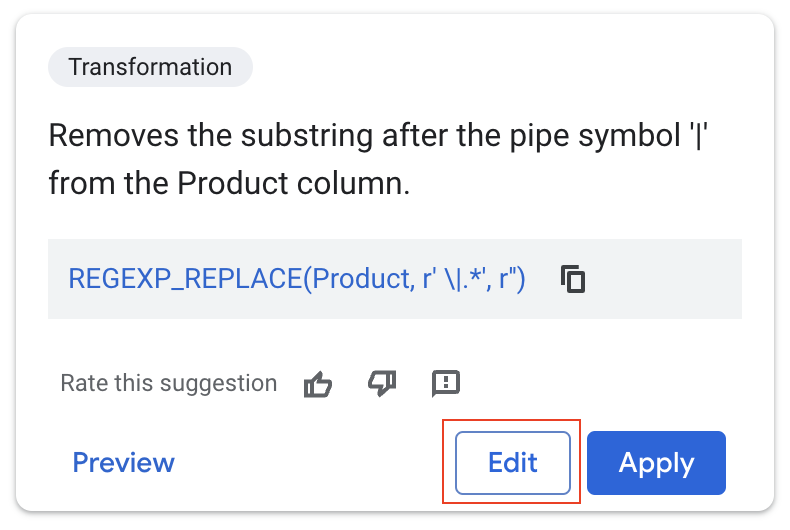Select the Transformation chip label
790x530 pixels.
coord(150,68)
